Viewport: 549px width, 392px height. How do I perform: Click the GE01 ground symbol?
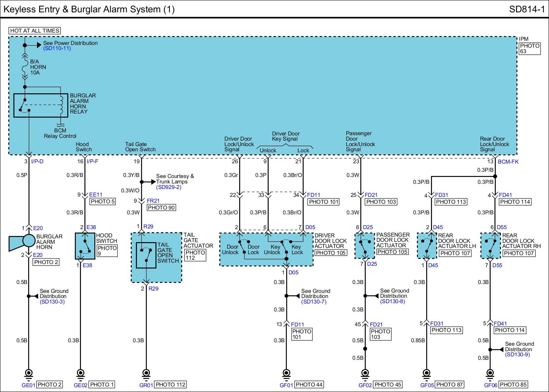click(x=29, y=373)
